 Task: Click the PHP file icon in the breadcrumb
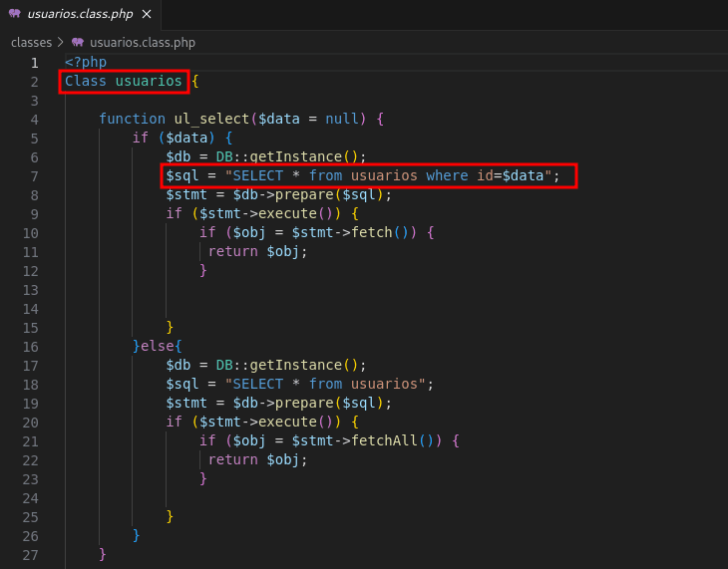[x=78, y=43]
